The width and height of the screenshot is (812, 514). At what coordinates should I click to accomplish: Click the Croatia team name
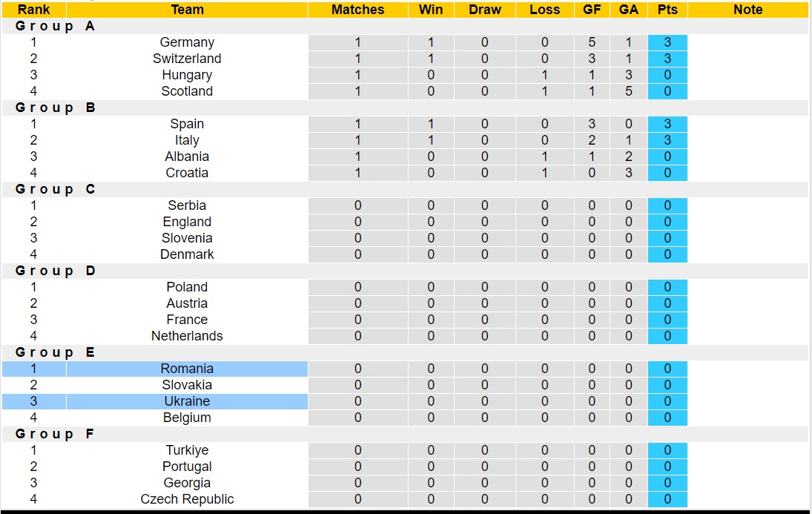point(187,173)
